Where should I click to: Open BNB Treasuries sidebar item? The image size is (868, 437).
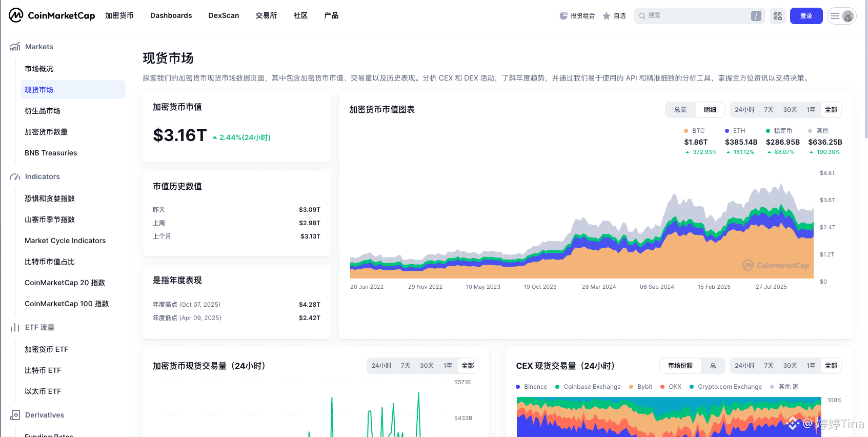pos(73,153)
